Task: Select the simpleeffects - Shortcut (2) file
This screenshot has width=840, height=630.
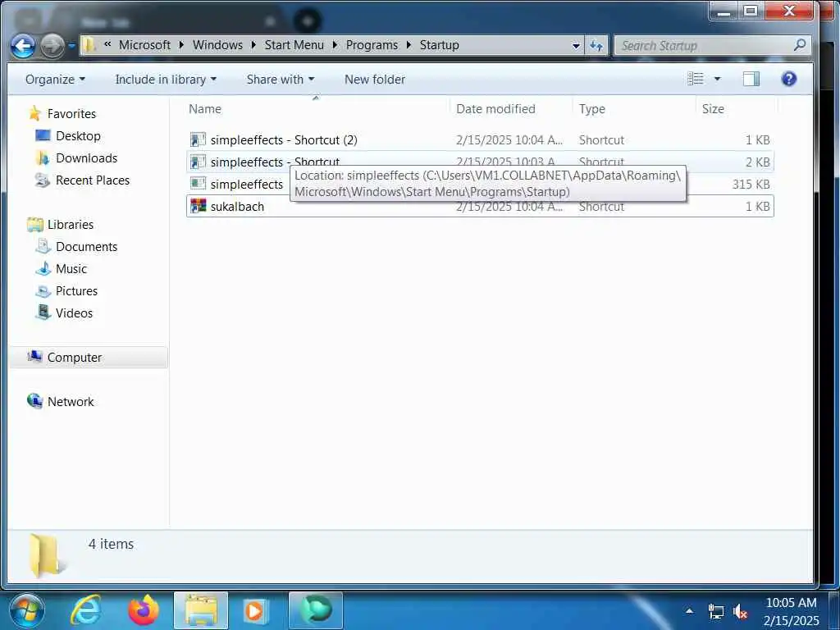Action: coord(284,139)
